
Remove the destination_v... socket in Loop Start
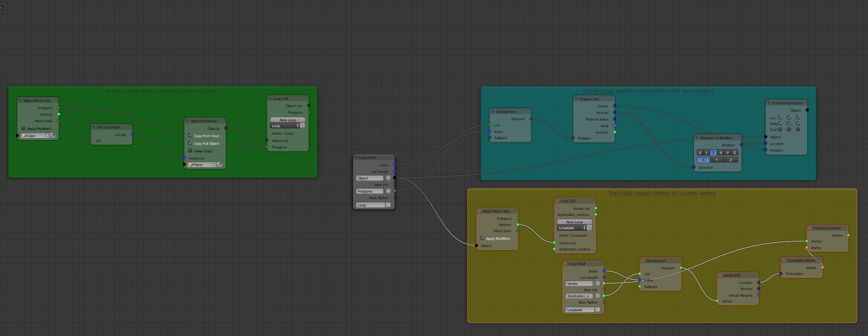point(597,296)
